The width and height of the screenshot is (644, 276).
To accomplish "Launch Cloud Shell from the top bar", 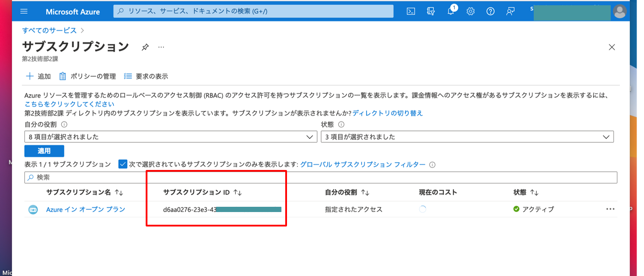I will pos(411,11).
